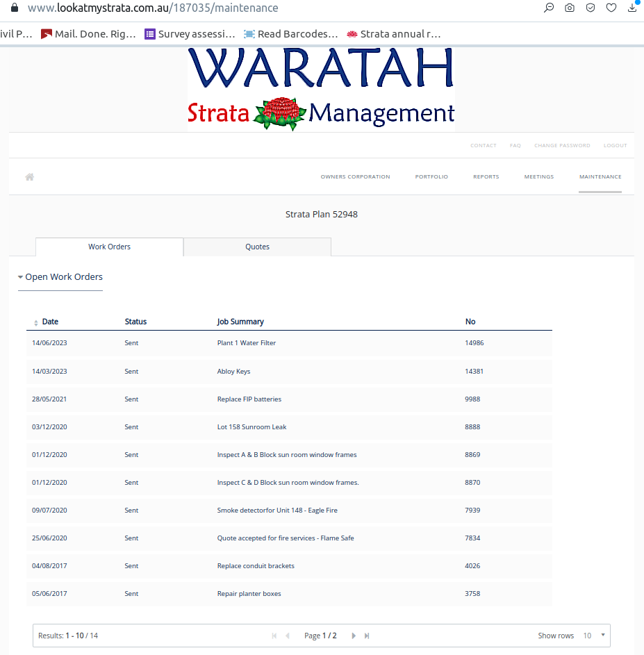Go to next page of results
644x655 pixels.
point(354,636)
